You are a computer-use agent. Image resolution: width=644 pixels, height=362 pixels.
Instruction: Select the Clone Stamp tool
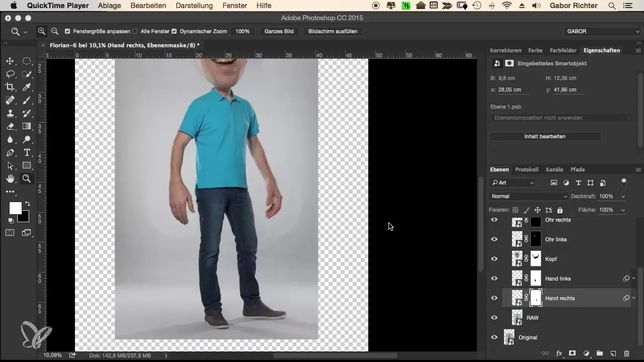(x=10, y=113)
